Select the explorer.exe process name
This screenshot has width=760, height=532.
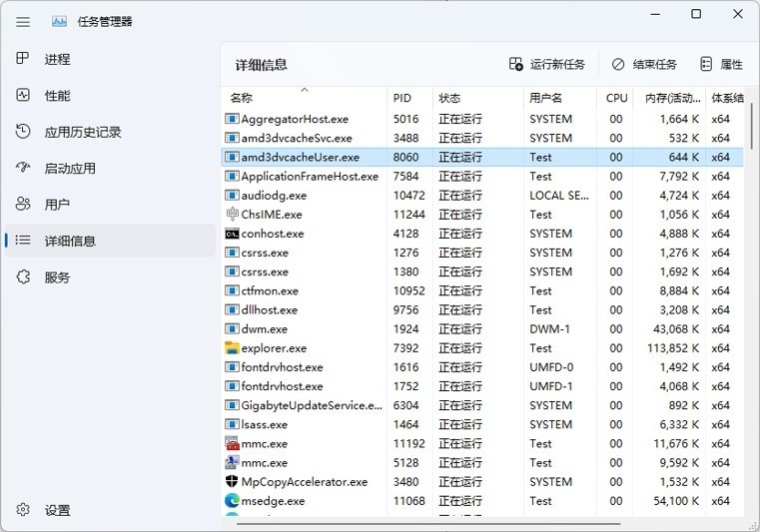[274, 348]
